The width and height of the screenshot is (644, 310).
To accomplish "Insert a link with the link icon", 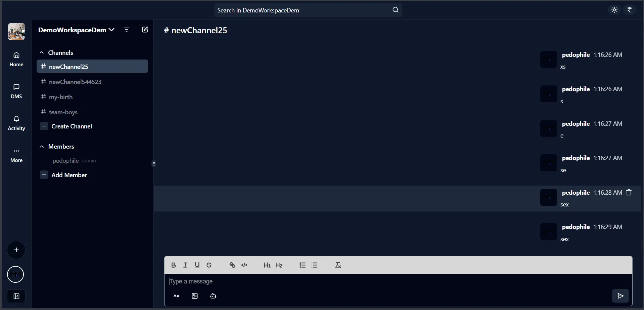I will 232,265.
